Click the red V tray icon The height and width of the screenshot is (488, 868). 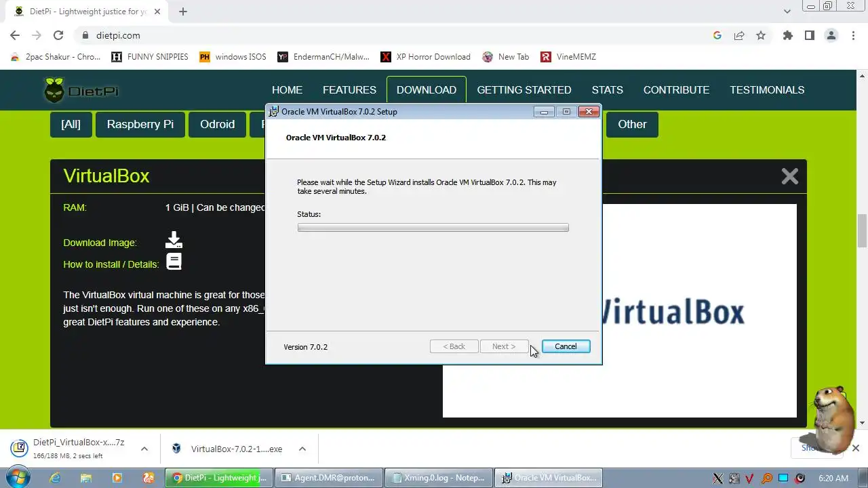pos(750,479)
